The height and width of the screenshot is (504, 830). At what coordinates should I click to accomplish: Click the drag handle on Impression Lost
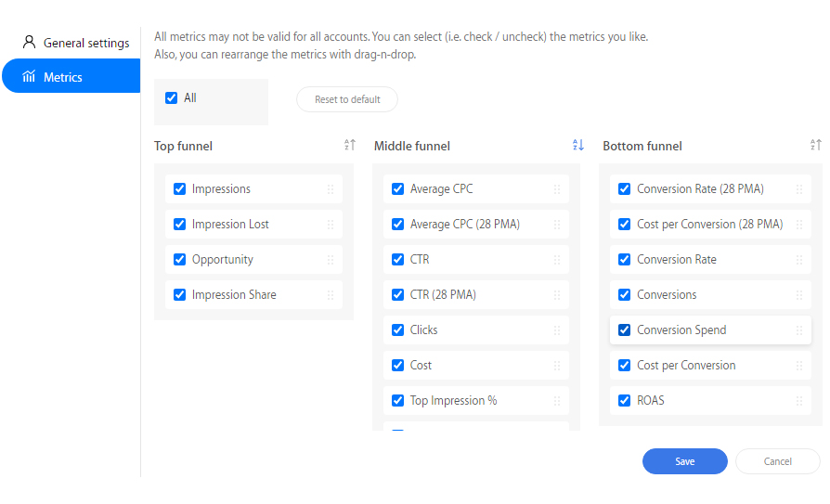pos(331,225)
